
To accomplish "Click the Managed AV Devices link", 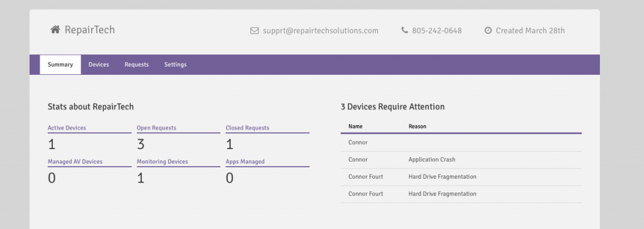I will coord(75,162).
